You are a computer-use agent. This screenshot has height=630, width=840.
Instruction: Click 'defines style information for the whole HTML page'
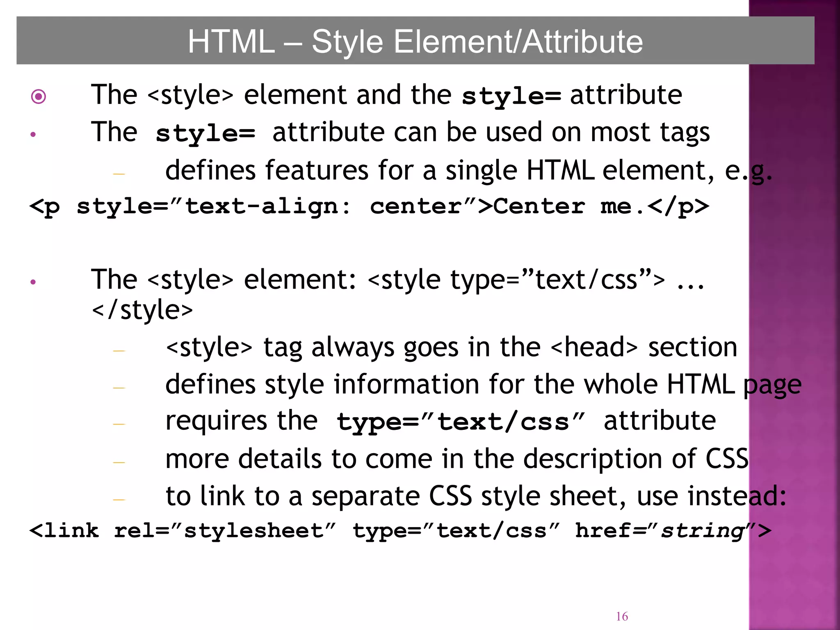[x=483, y=385]
